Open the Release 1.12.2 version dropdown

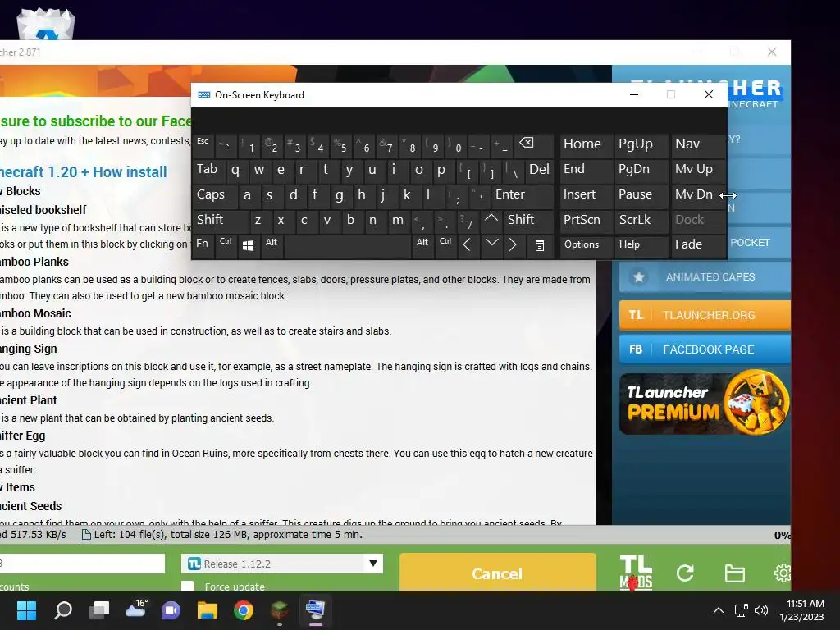373,563
